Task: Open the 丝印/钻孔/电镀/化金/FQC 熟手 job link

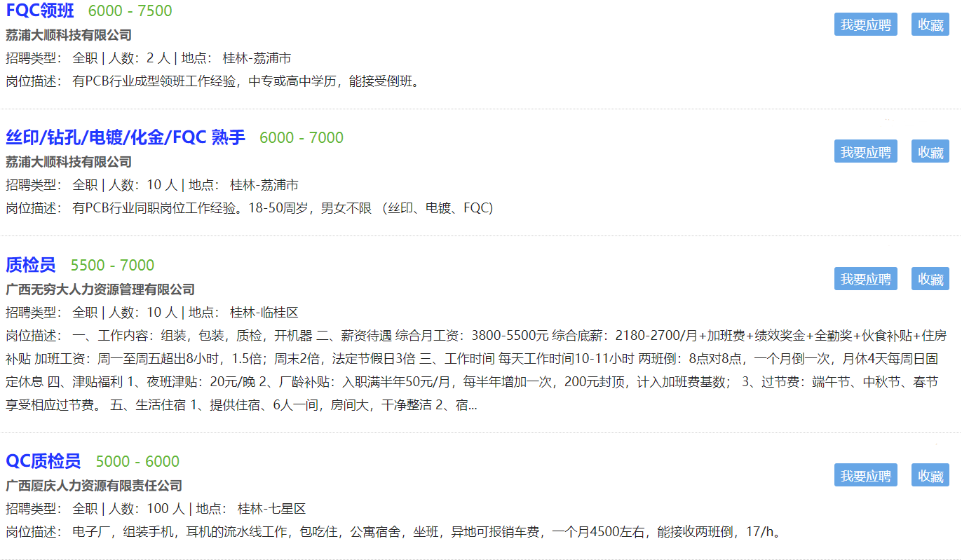Action: (x=126, y=137)
